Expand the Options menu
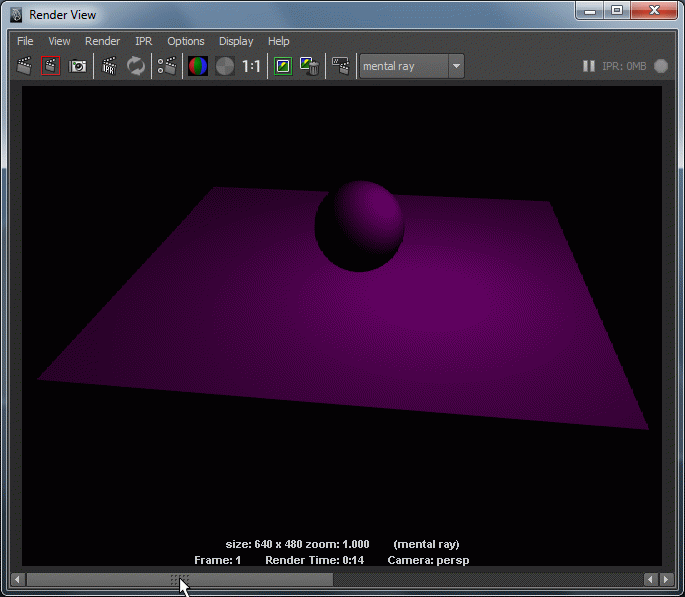Viewport: 685px width, 597px height. (185, 41)
